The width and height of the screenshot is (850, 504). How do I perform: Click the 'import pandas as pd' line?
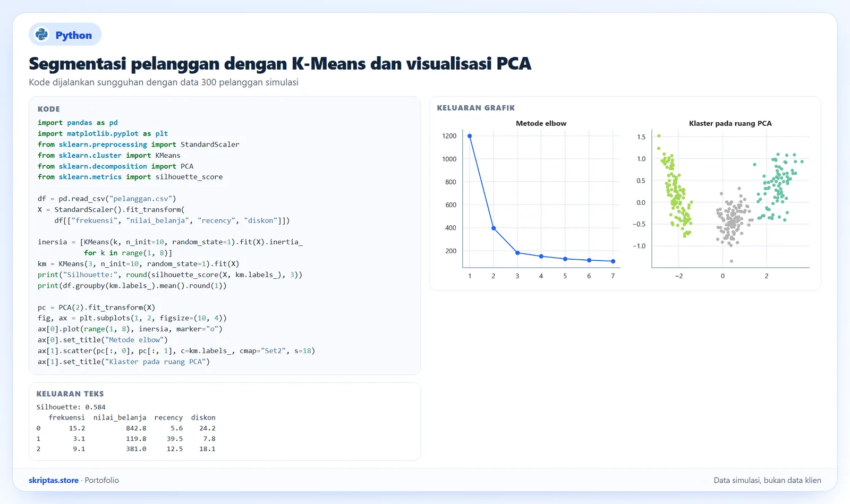point(78,123)
